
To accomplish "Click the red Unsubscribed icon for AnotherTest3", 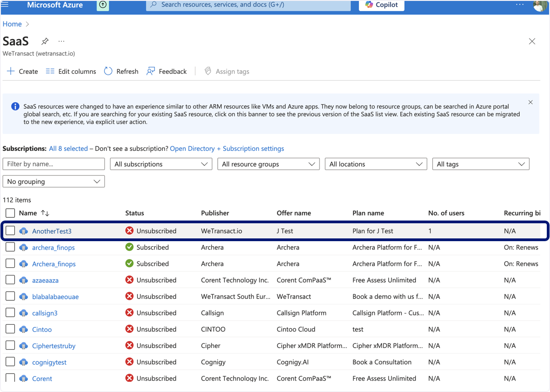I will pos(129,231).
